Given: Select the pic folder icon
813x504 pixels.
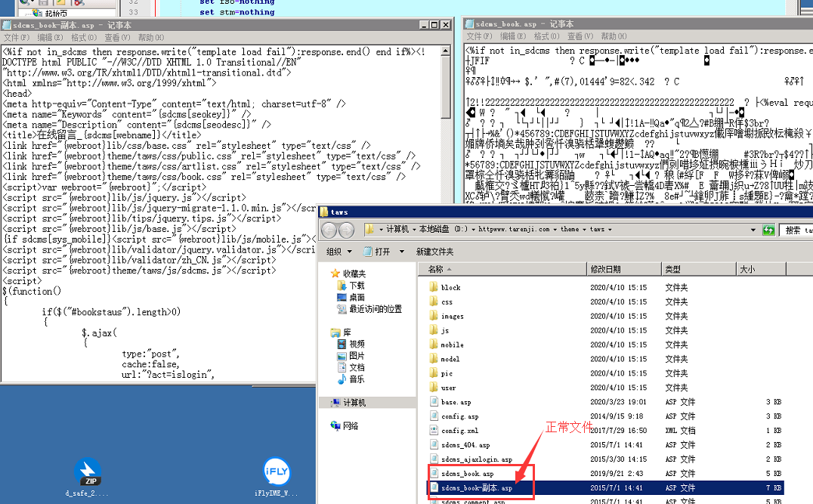Looking at the screenshot, I should coord(434,373).
